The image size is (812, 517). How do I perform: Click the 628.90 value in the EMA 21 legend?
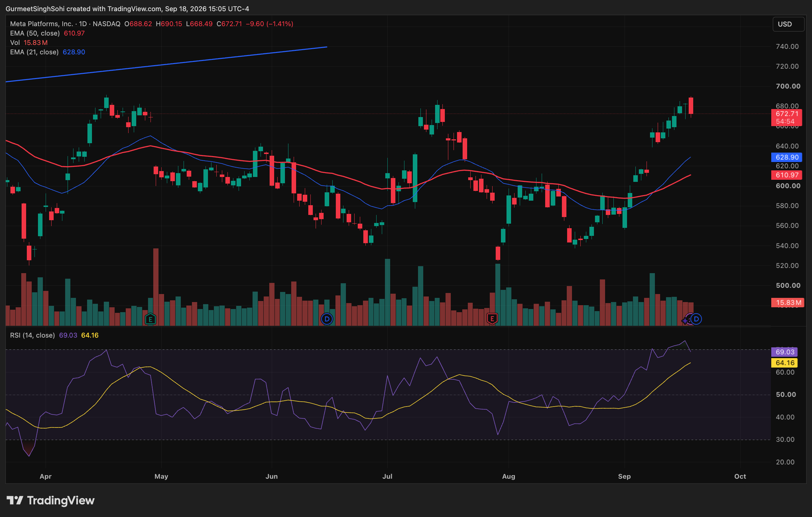coord(74,52)
